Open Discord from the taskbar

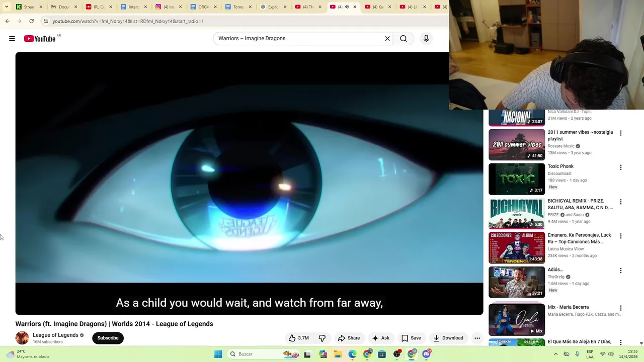coord(427,354)
